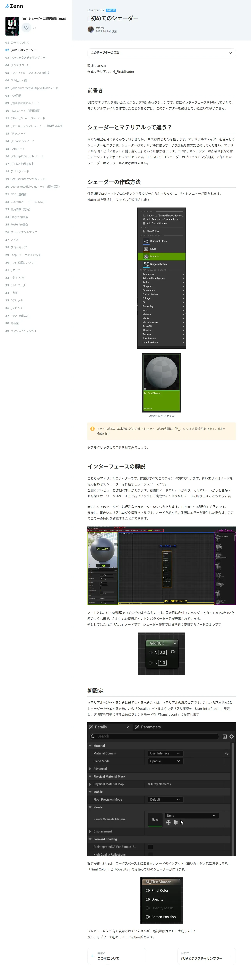Enlarge the M_FirstShader output node image
Screen dimensions: 251x980
pyautogui.click(x=161, y=901)
